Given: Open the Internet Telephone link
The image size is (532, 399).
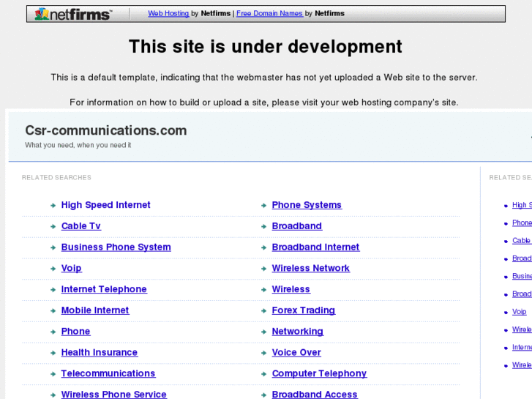Looking at the screenshot, I should pos(104,289).
